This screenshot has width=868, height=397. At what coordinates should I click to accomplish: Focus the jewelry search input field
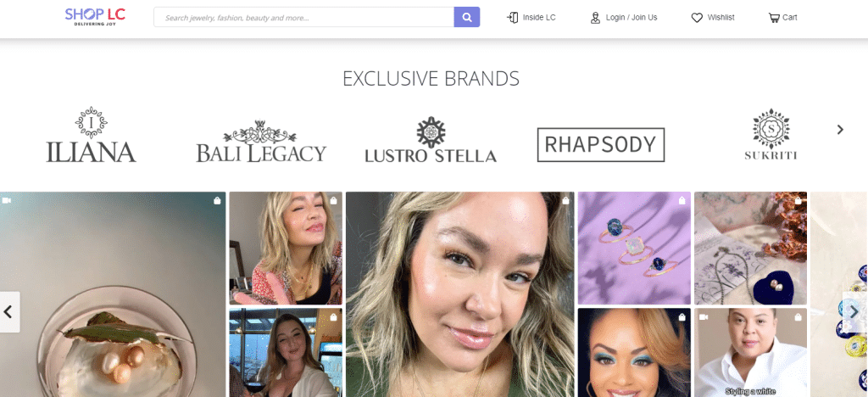coord(304,17)
